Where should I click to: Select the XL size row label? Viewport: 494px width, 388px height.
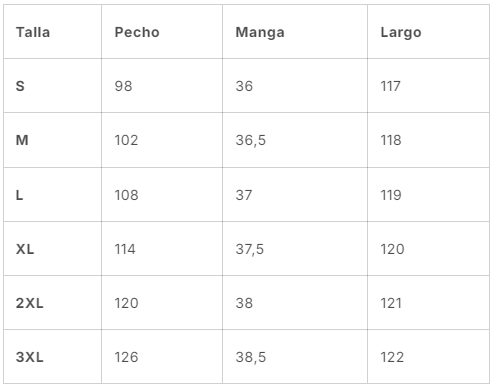pyautogui.click(x=25, y=249)
